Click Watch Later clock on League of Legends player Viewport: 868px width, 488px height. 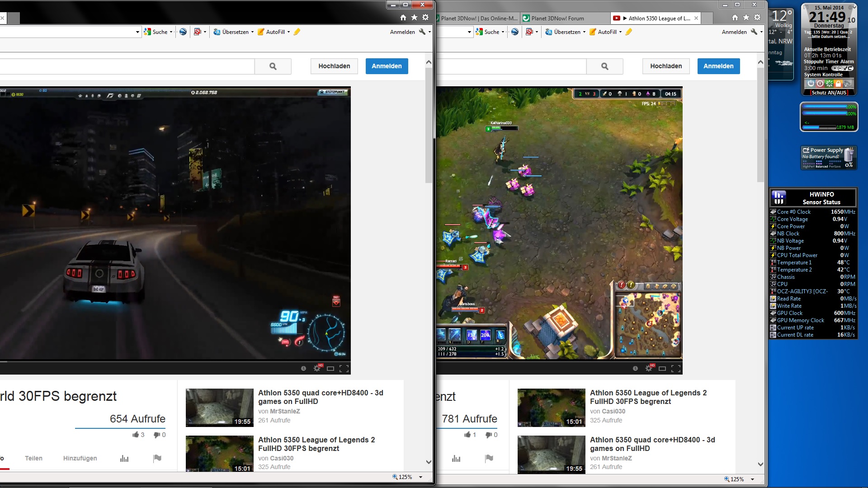(635, 369)
